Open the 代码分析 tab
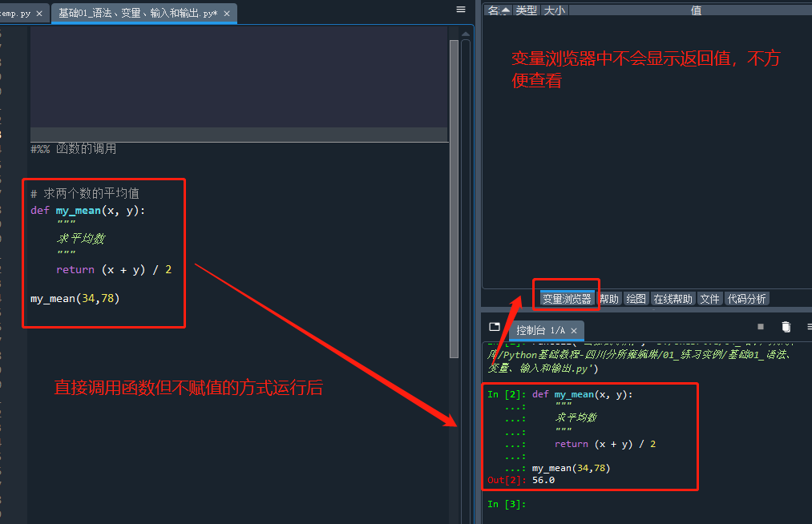Viewport: 812px width, 524px height. click(x=746, y=299)
